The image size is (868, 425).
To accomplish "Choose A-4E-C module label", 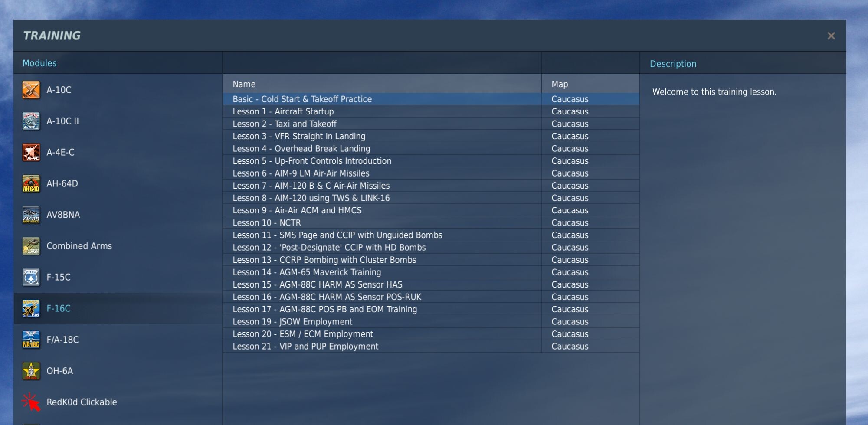I will click(60, 152).
